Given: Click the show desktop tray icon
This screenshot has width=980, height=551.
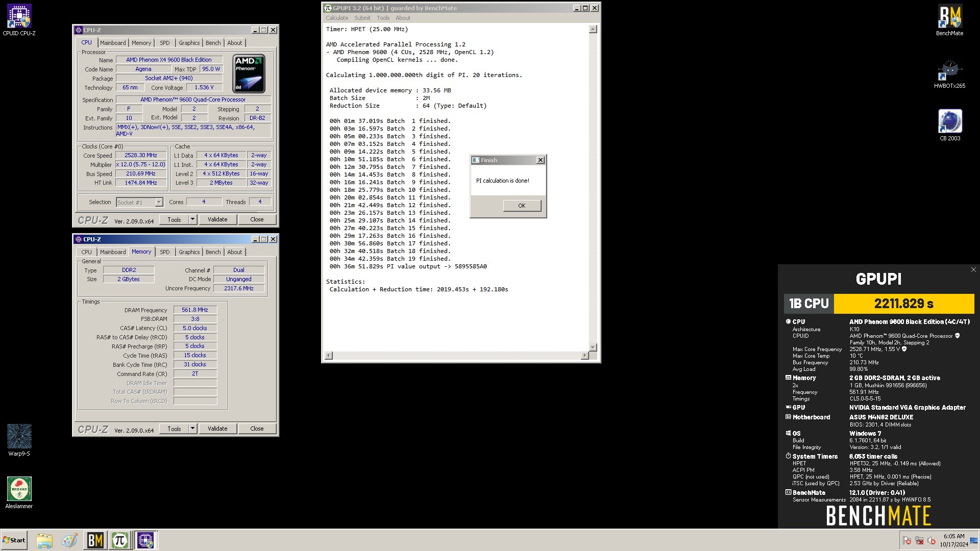Looking at the screenshot, I should click(x=974, y=540).
